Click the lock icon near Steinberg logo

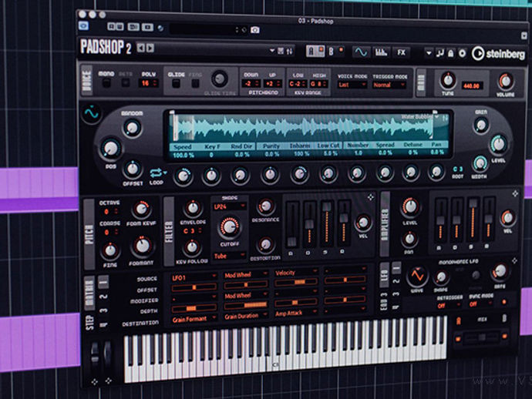pos(451,54)
